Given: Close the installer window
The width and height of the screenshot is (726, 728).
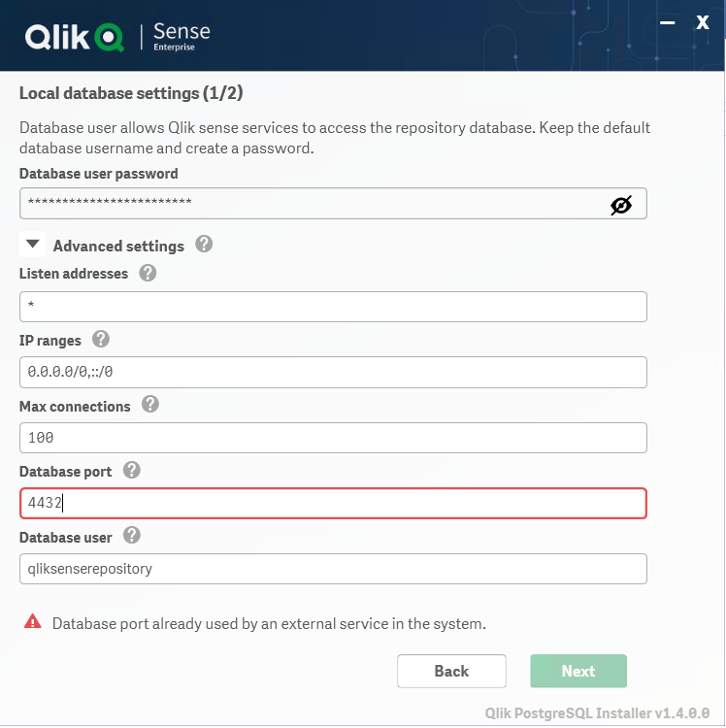Looking at the screenshot, I should [703, 22].
